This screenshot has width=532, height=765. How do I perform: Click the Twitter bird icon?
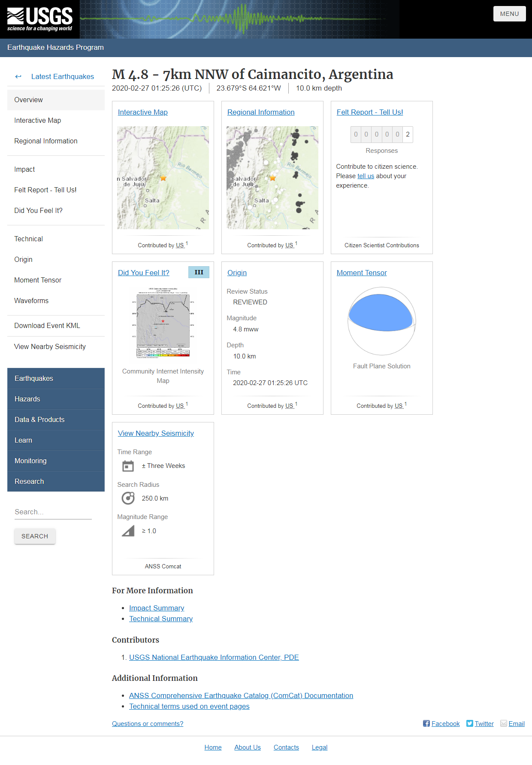pos(470,723)
